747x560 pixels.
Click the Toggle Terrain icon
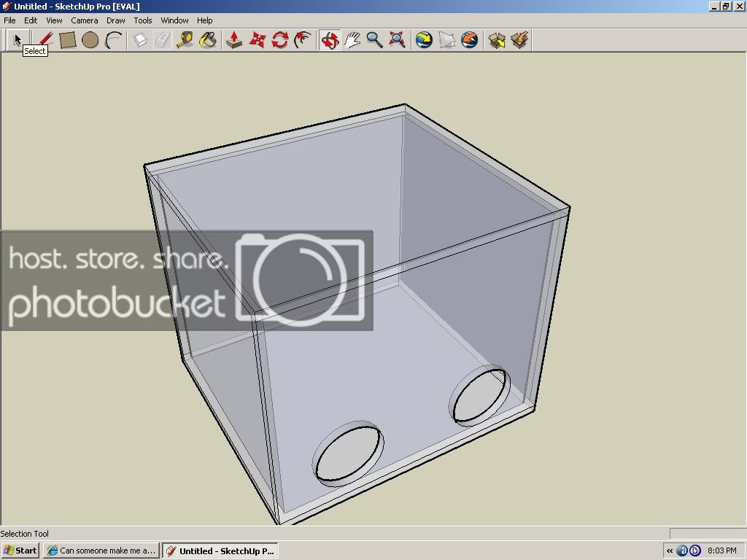tap(447, 40)
